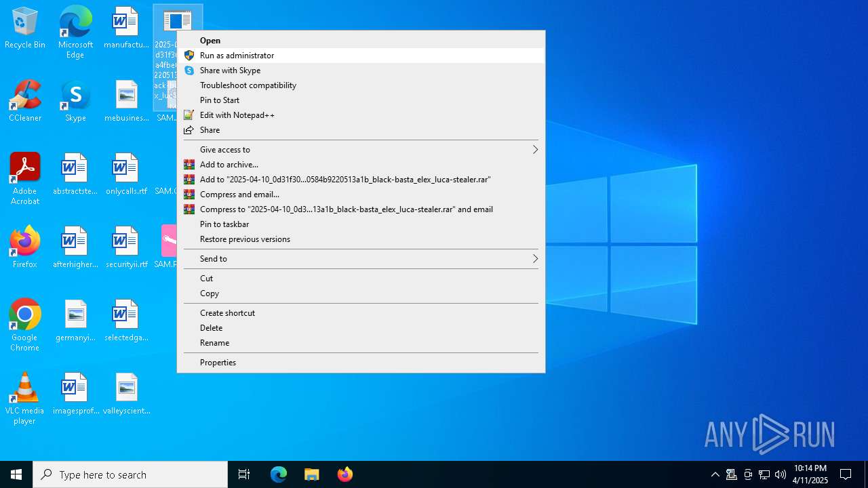Click the Windows Start button
The height and width of the screenshot is (488, 868).
point(16,474)
